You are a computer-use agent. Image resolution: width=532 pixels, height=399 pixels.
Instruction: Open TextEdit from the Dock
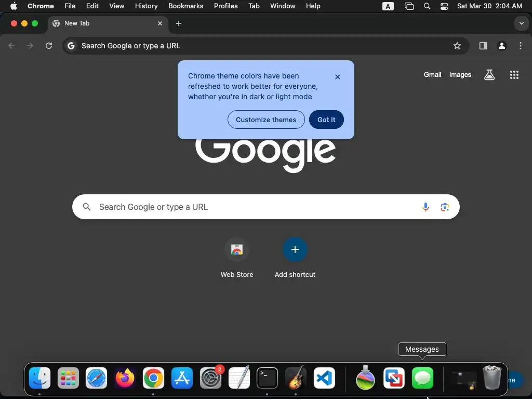[239, 378]
